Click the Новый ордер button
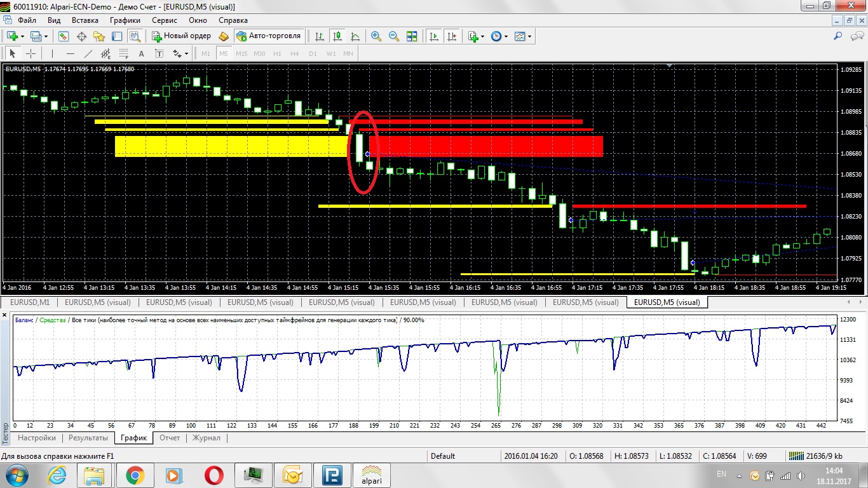The width and height of the screenshot is (868, 488). [x=181, y=36]
